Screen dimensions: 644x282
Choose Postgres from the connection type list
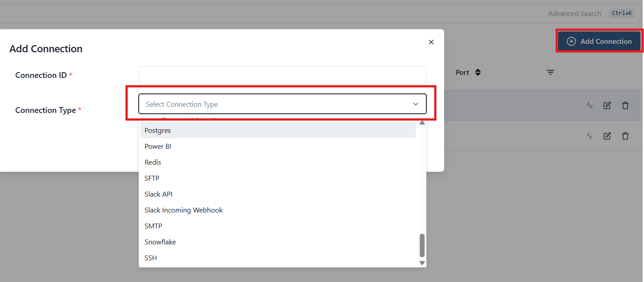(158, 131)
